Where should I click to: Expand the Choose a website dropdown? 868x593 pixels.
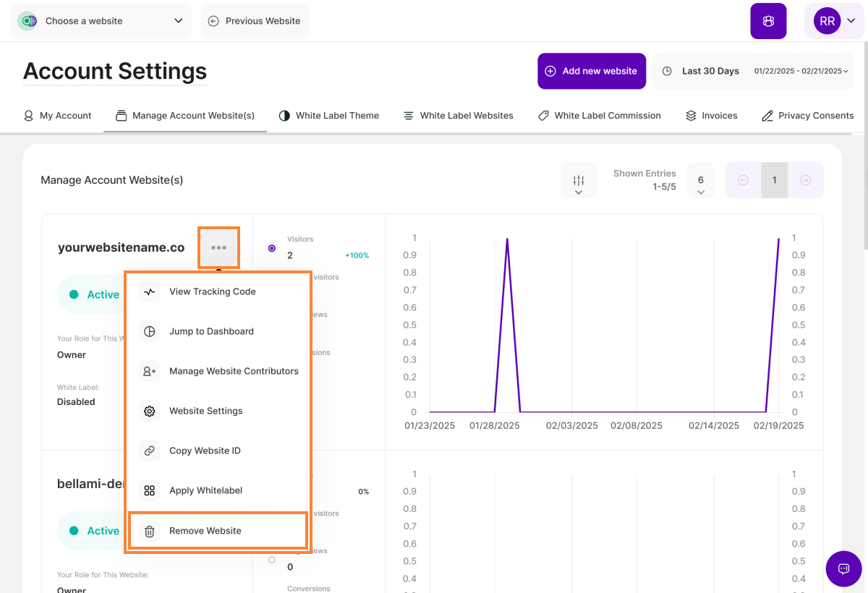pyautogui.click(x=101, y=21)
